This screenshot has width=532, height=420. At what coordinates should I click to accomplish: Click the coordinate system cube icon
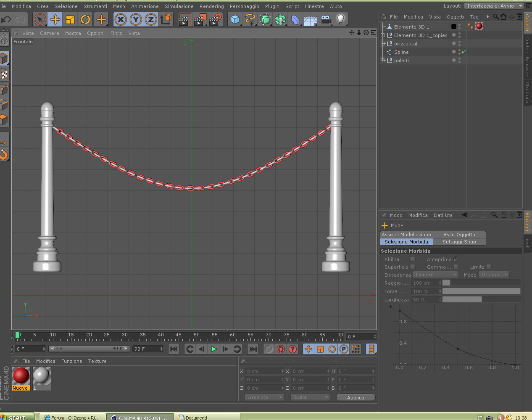(x=166, y=19)
